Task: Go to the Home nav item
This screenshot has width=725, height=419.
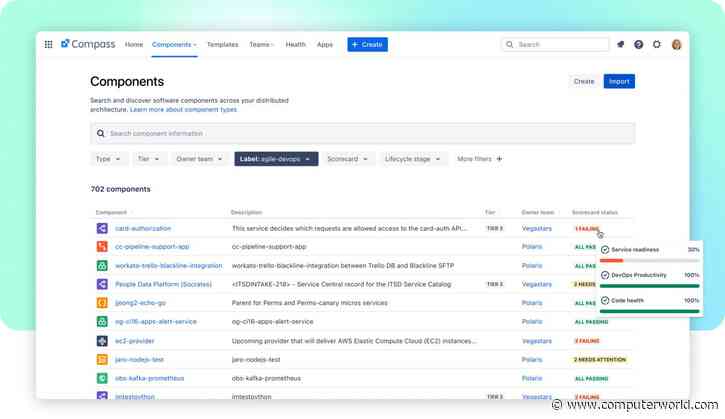Action: [134, 45]
